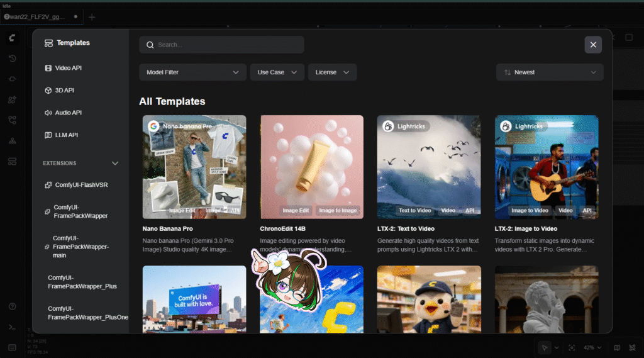The width and height of the screenshot is (644, 358).
Task: Open the Use Case dropdown
Action: click(x=277, y=72)
